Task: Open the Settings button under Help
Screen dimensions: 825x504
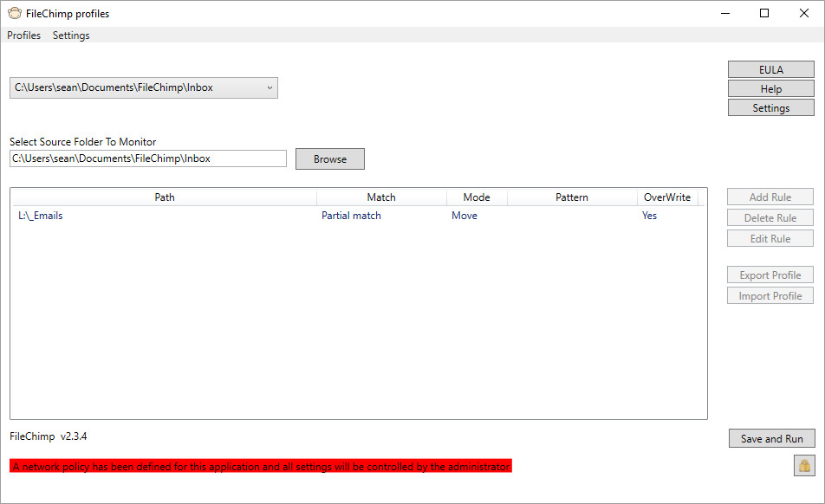Action: 770,107
